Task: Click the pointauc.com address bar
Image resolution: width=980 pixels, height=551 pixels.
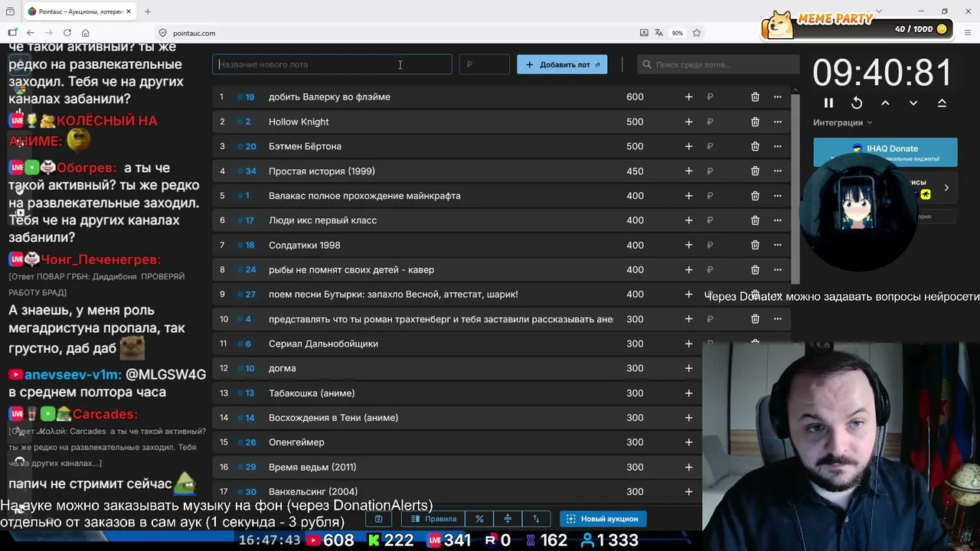Action: pyautogui.click(x=194, y=33)
